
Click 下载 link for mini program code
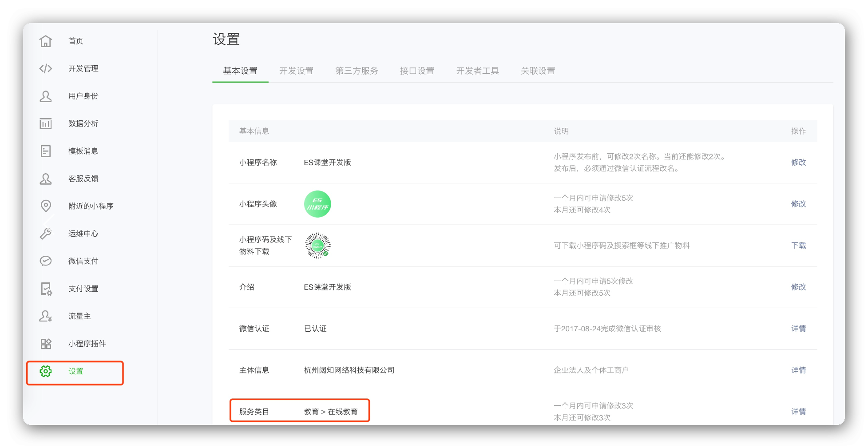798,246
